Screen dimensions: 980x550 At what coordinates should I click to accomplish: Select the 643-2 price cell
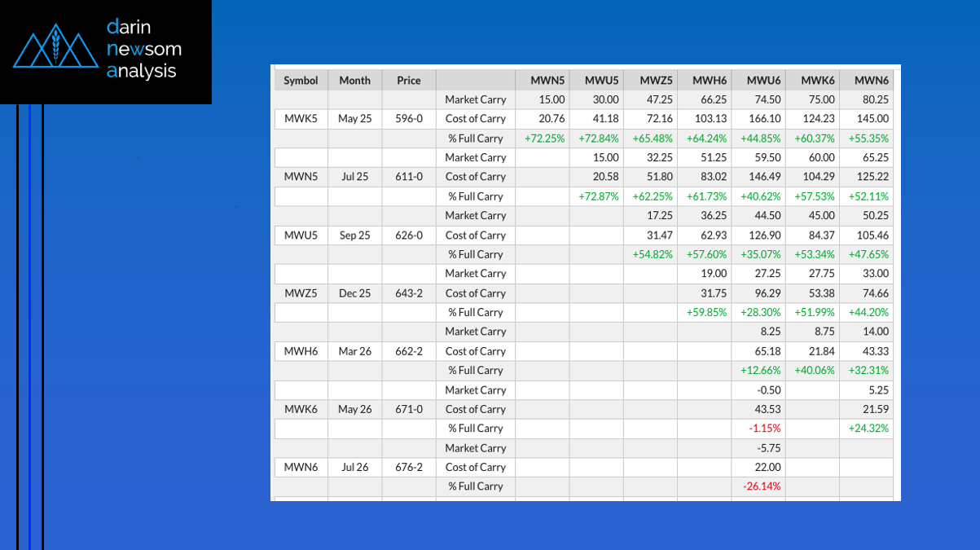[409, 293]
